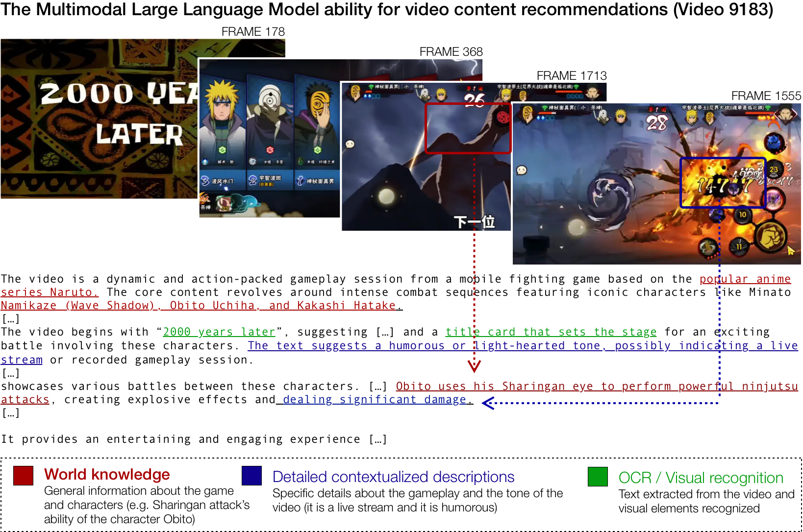Open the 2000 YEARS LATER title card image
Image resolution: width=803 pixels, height=532 pixels.
tap(100, 119)
